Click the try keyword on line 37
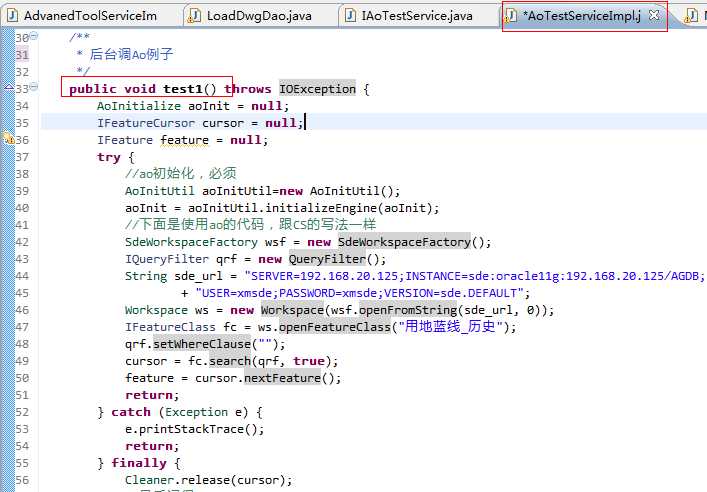The image size is (707, 492). click(109, 157)
